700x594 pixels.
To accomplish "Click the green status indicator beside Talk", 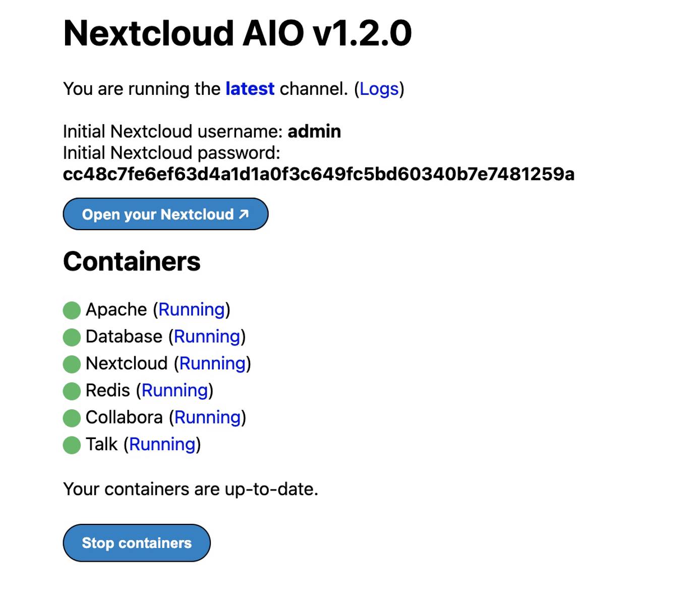I will coord(71,445).
